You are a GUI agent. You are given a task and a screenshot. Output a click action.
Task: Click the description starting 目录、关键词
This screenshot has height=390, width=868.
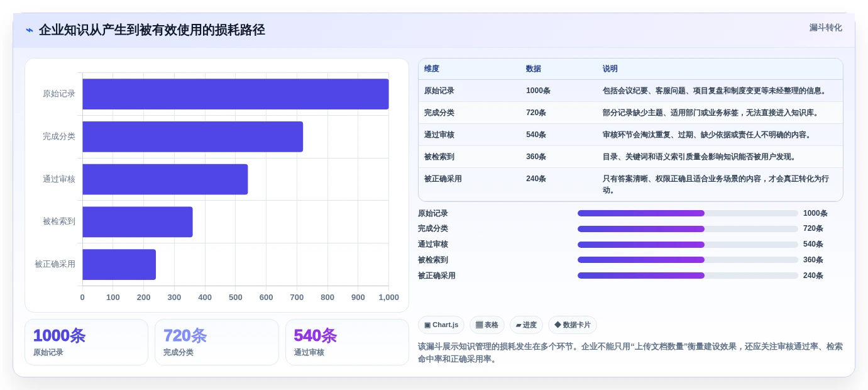(x=700, y=157)
